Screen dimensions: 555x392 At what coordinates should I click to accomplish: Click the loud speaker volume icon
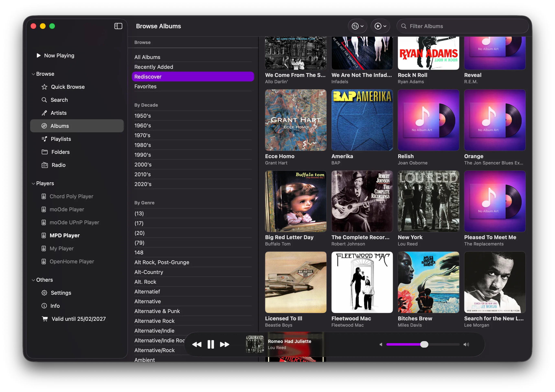pos(466,344)
